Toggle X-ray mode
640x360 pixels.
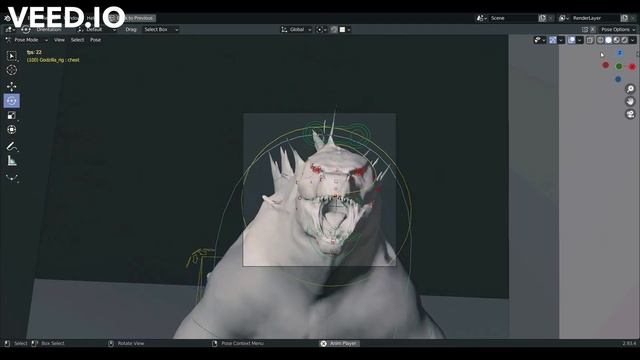[590, 40]
